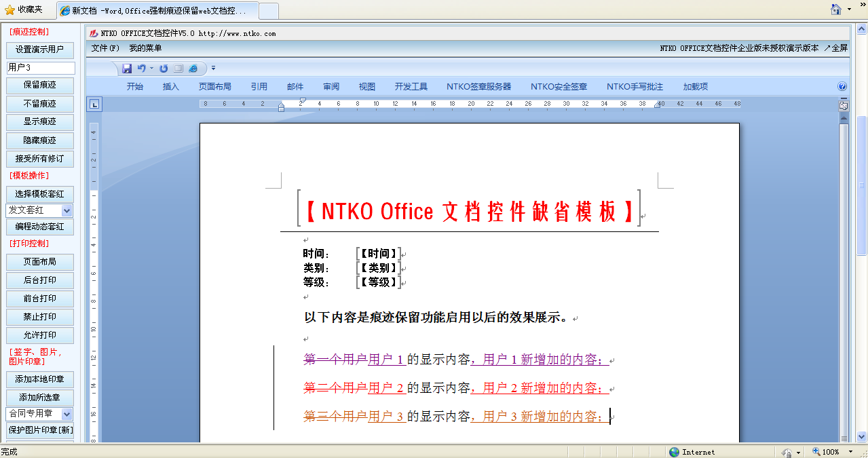The width and height of the screenshot is (868, 458).
Task: Switch to the 邮件 ribbon tab
Action: (x=295, y=87)
